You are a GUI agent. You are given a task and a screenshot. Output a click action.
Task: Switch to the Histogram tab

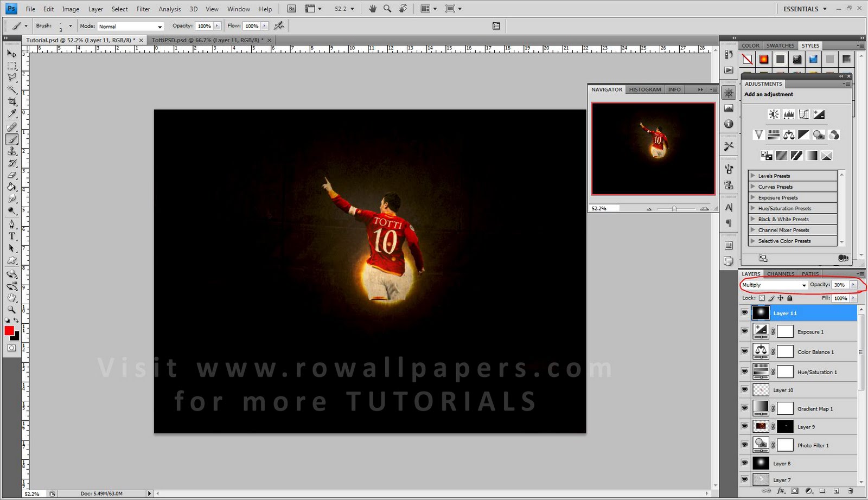(x=645, y=89)
